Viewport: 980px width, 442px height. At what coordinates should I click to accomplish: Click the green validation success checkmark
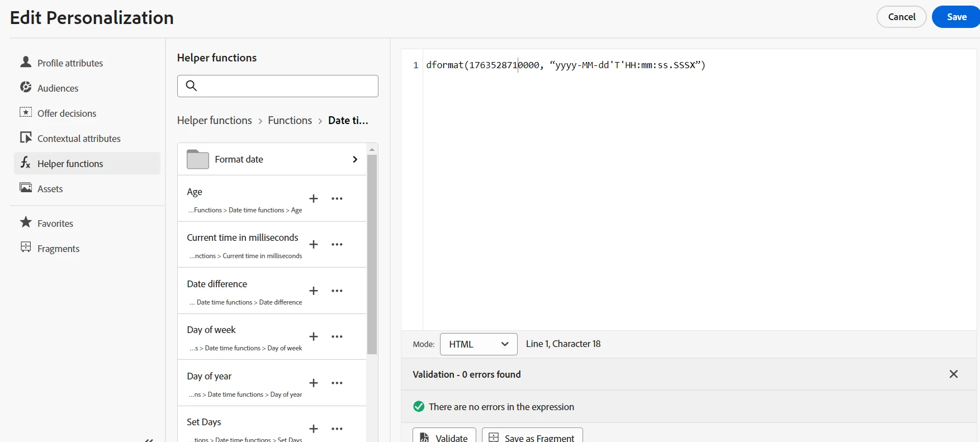[419, 407]
